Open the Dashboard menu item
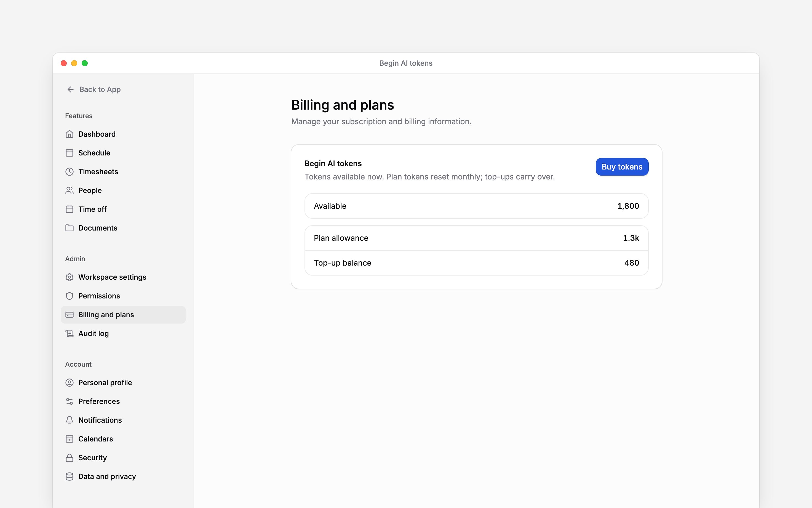812x508 pixels. click(x=97, y=134)
